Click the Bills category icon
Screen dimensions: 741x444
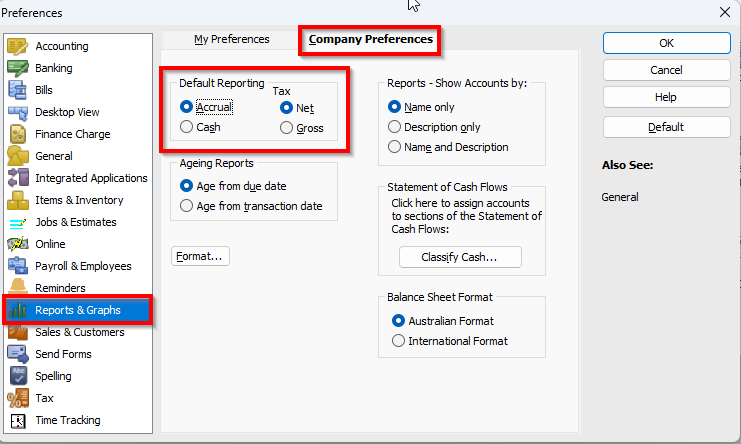click(x=18, y=90)
